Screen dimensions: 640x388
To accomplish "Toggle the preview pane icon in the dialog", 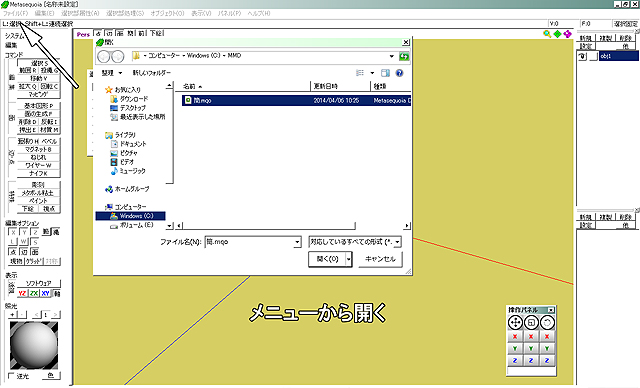I will click(385, 73).
